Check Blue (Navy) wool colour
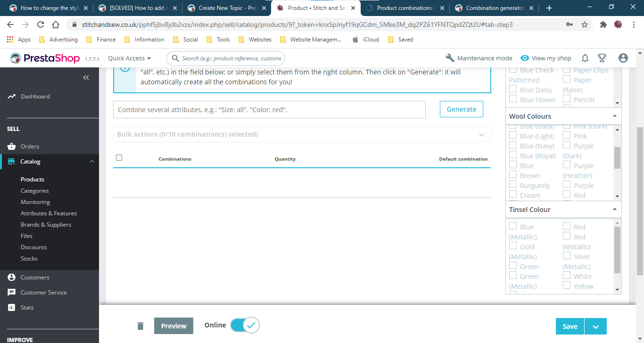Viewport: 644px width, 343px height. 513,145
